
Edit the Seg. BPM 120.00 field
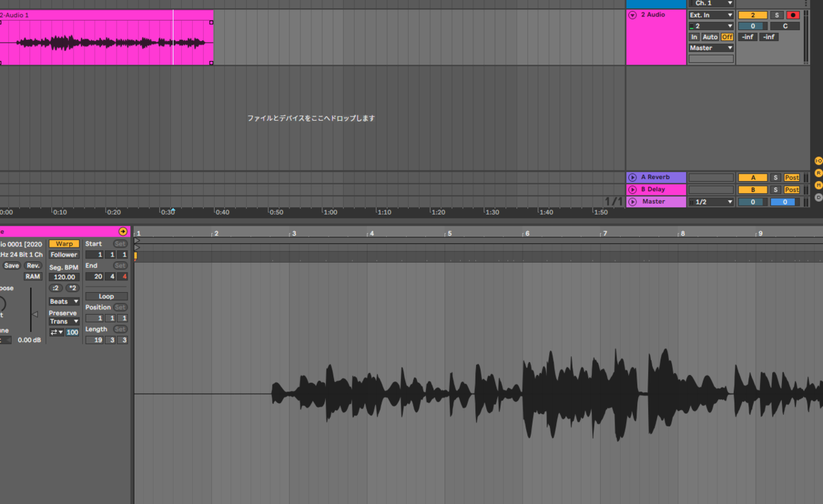64,277
